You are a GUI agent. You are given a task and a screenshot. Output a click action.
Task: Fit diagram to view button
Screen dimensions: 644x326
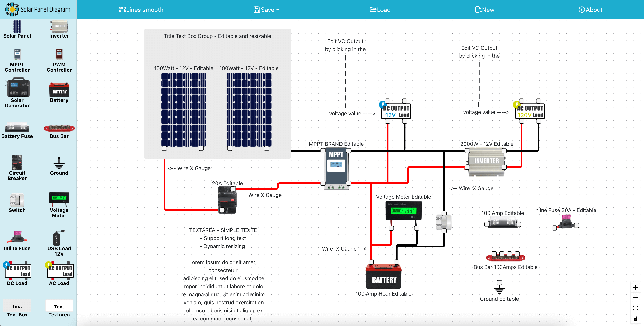coord(635,308)
